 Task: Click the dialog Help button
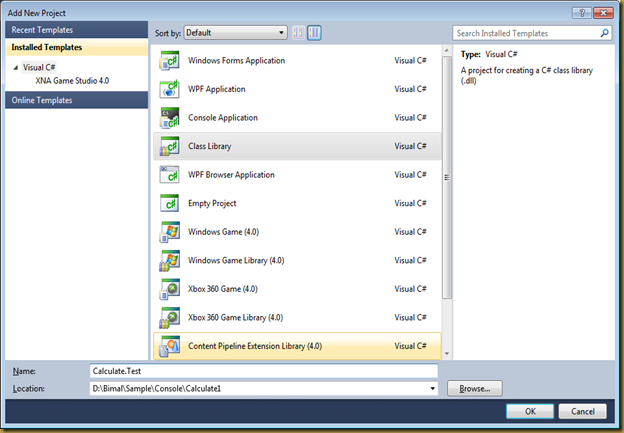coord(581,13)
